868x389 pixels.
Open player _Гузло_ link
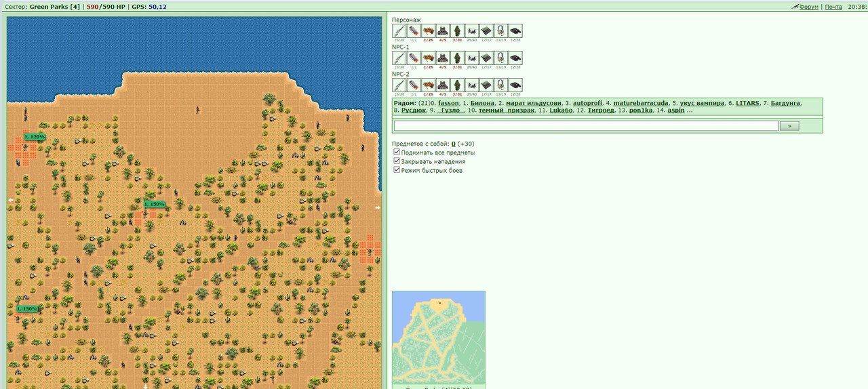coord(451,110)
